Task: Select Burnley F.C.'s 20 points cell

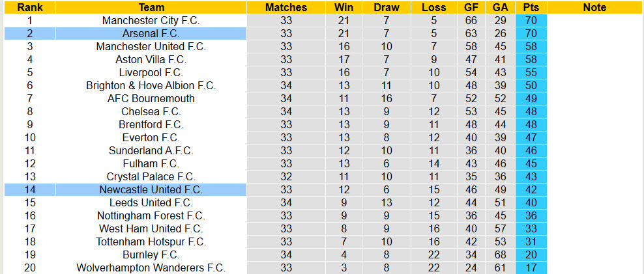Action: tap(531, 255)
